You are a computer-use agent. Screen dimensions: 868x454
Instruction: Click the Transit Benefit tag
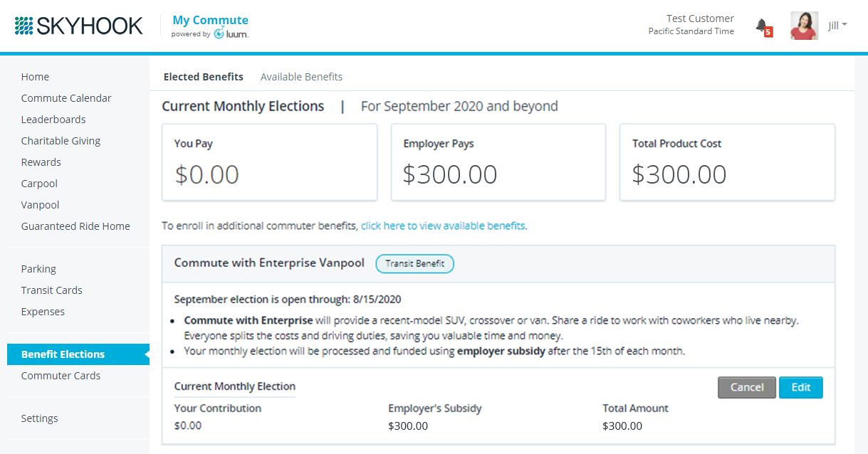(x=414, y=263)
